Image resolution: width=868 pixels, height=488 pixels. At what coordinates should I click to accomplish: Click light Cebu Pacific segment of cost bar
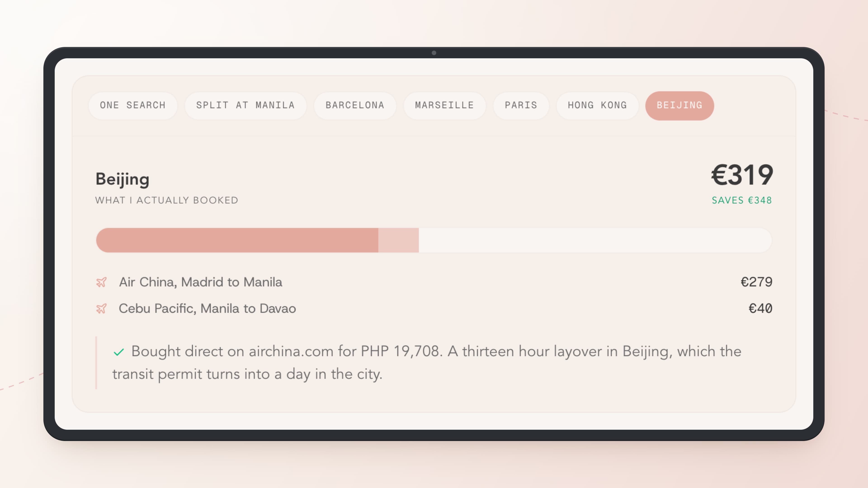(399, 240)
